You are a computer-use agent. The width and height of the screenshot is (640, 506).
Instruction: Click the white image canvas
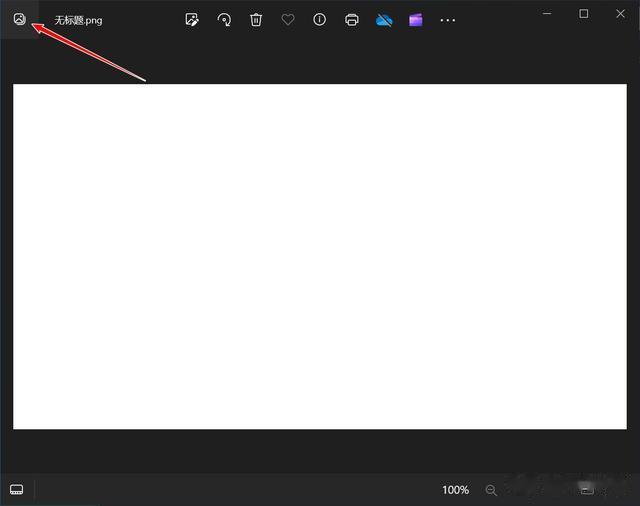click(x=320, y=256)
